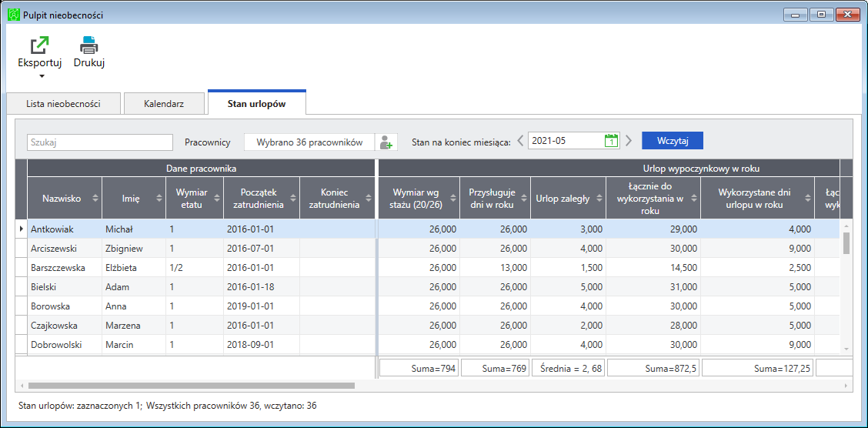This screenshot has height=428, width=868.
Task: Select the Czajkowska surname cell
Action: click(x=65, y=325)
